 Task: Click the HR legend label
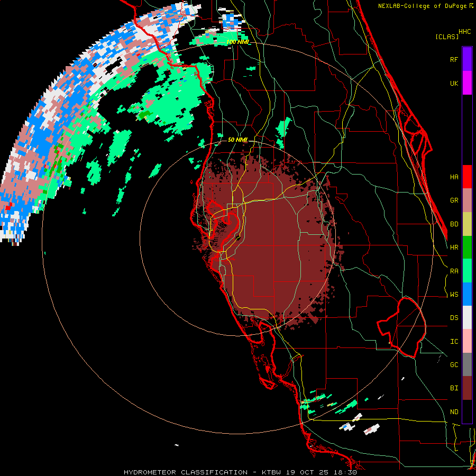454,248
